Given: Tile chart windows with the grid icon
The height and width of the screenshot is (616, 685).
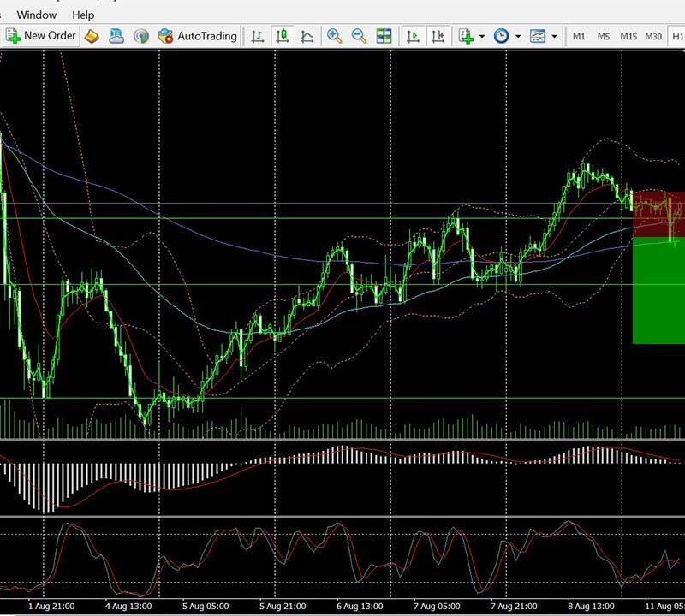Looking at the screenshot, I should click(384, 36).
